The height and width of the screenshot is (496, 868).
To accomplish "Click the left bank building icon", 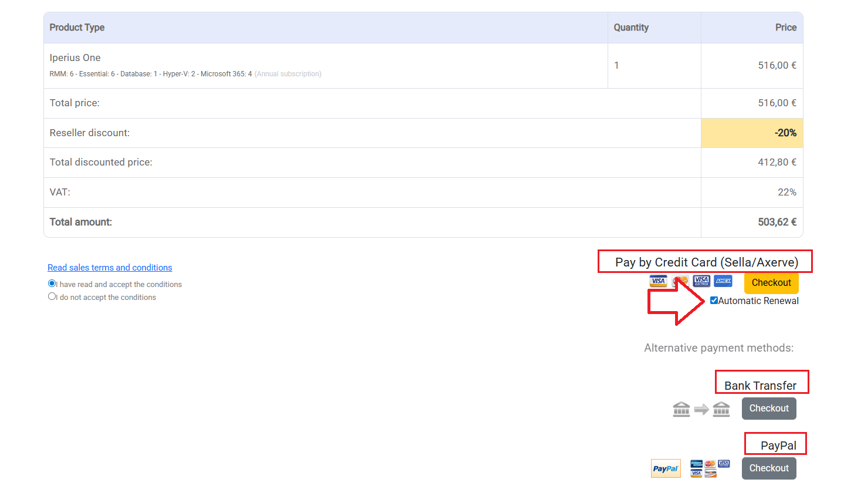I will [x=681, y=409].
